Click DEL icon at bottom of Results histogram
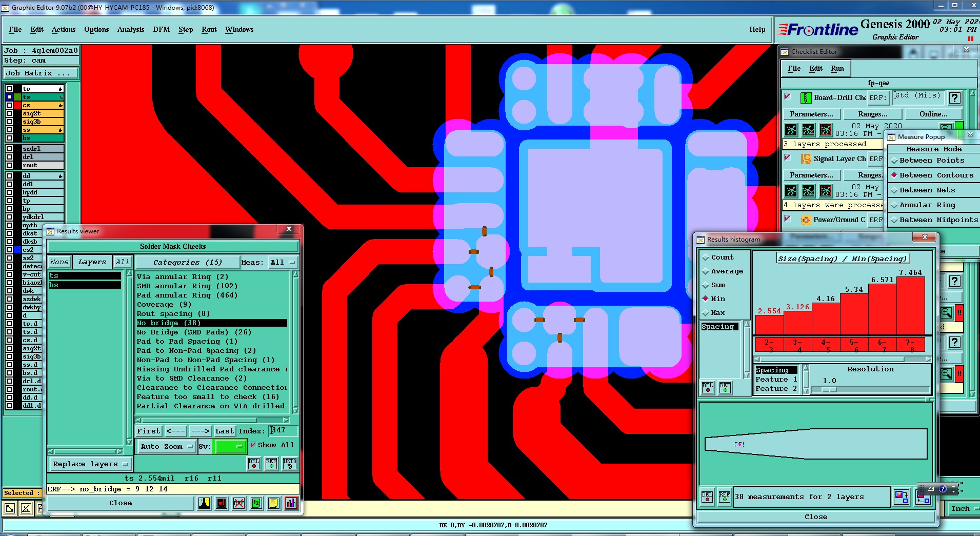Viewport: 980px width, 536px height. 707,497
